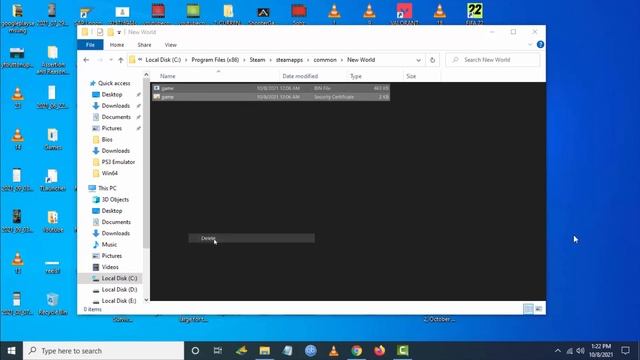Switch to Details view layout icon
This screenshot has height=360, width=640.
(x=528, y=309)
